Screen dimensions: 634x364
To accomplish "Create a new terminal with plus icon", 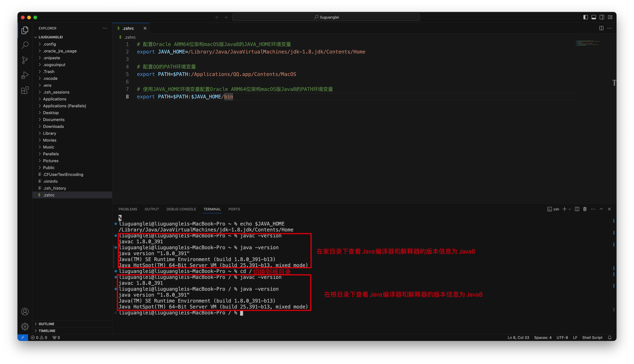I will tap(564, 209).
